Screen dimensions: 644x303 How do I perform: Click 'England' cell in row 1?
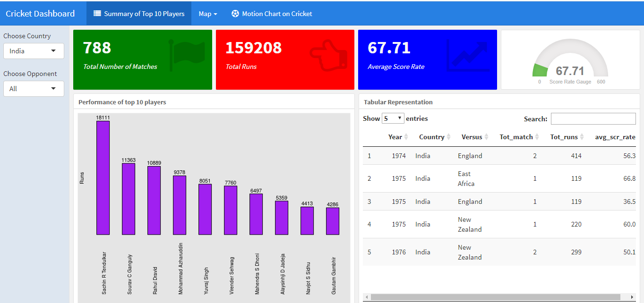(x=470, y=156)
